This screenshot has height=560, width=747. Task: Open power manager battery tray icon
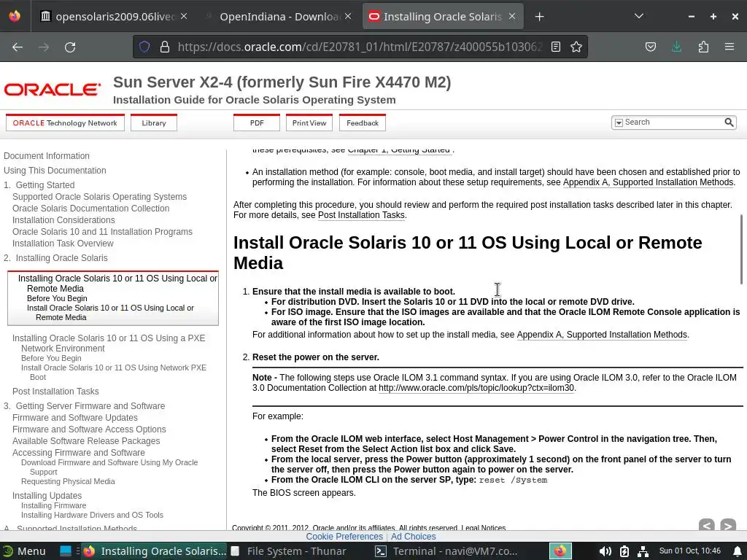coord(624,551)
